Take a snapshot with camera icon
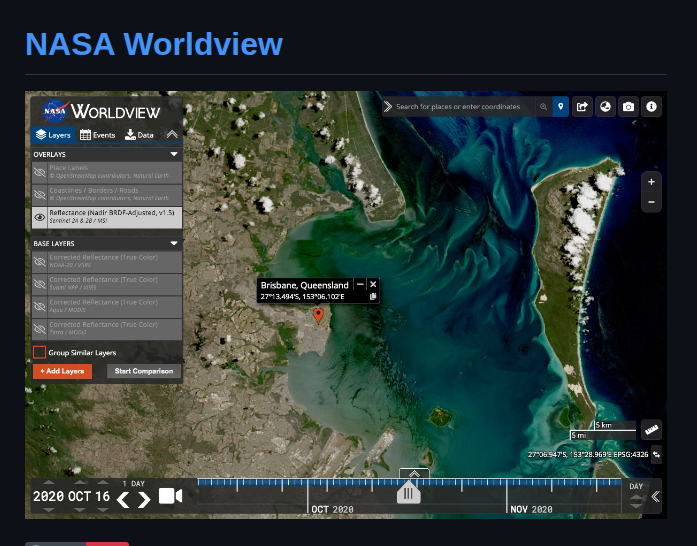697x546 pixels. point(628,107)
